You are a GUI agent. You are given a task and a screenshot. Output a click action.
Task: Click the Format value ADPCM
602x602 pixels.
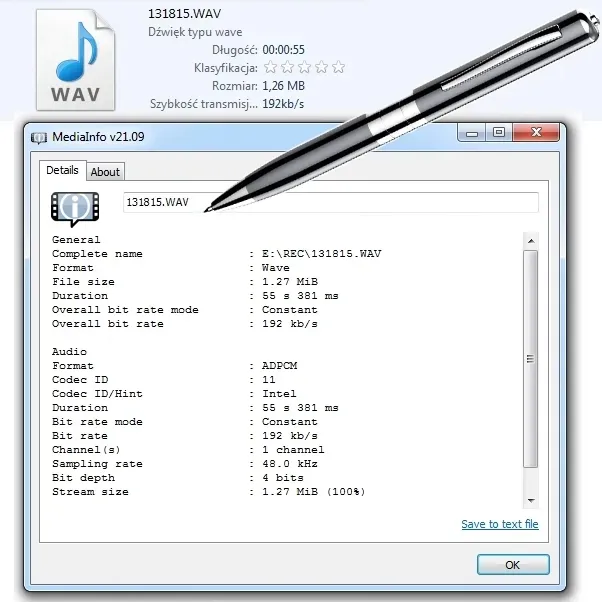pos(280,366)
